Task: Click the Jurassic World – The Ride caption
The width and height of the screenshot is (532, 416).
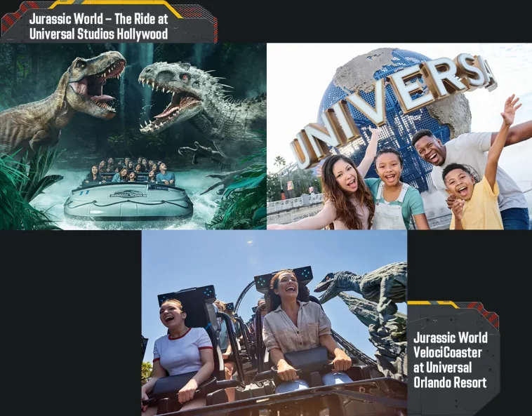Action: [x=98, y=26]
